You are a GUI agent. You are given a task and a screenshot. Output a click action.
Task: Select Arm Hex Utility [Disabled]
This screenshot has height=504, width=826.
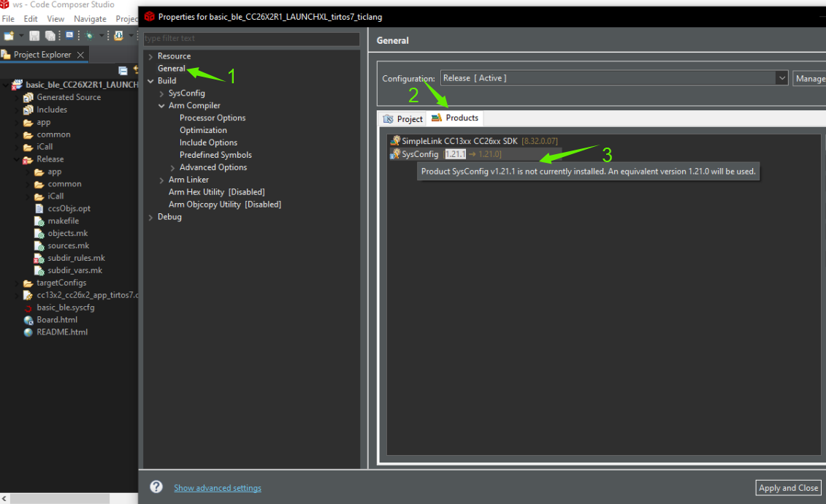pos(216,192)
